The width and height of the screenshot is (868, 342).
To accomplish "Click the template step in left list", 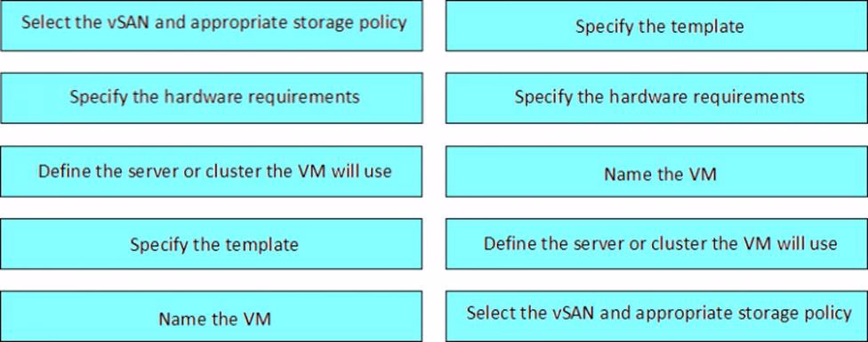I will (212, 244).
